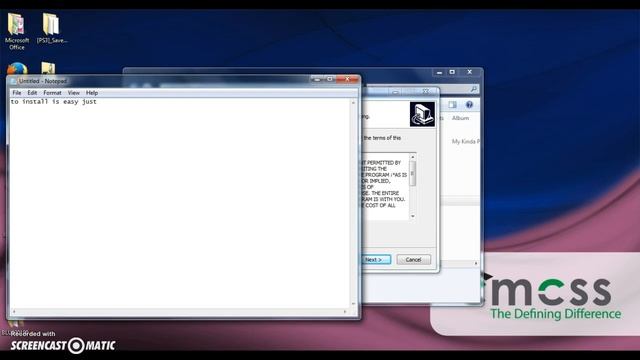Screen dimensions: 640x360
Task: Click into the Notepad text area
Action: [x=180, y=203]
